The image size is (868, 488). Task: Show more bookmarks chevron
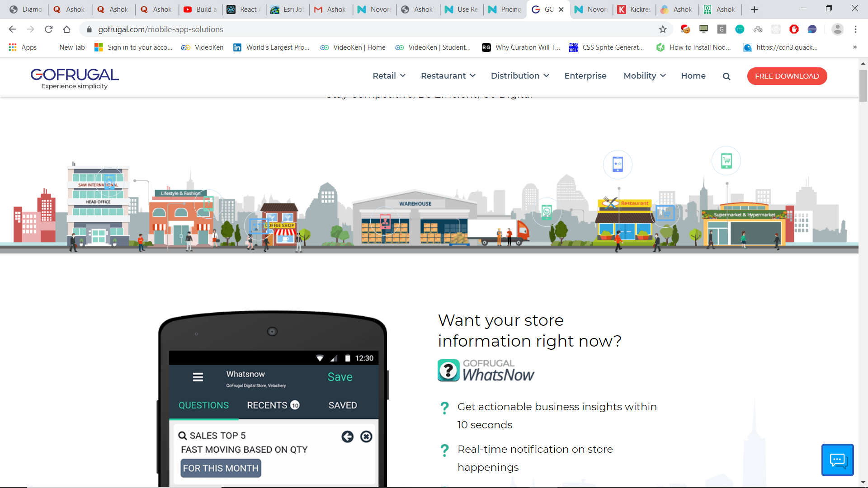point(854,47)
